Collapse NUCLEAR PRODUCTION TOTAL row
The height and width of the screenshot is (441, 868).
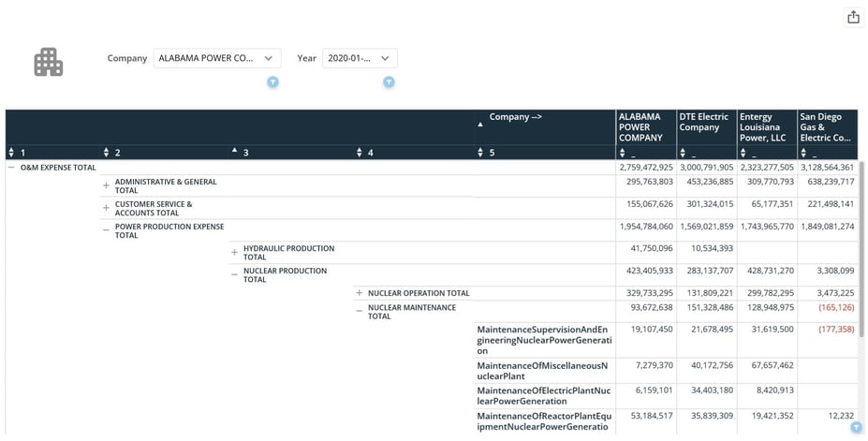pyautogui.click(x=234, y=274)
